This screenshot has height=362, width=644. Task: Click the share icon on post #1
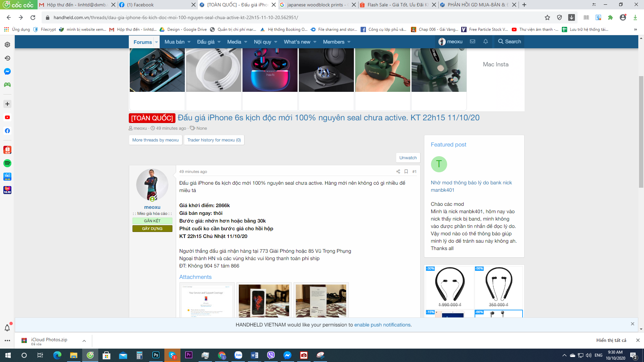point(398,172)
